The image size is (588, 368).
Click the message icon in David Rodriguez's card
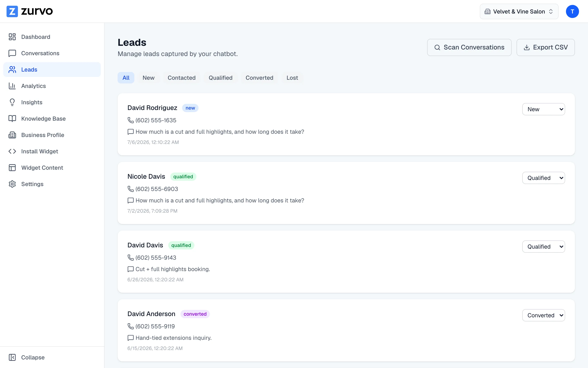coord(131,132)
